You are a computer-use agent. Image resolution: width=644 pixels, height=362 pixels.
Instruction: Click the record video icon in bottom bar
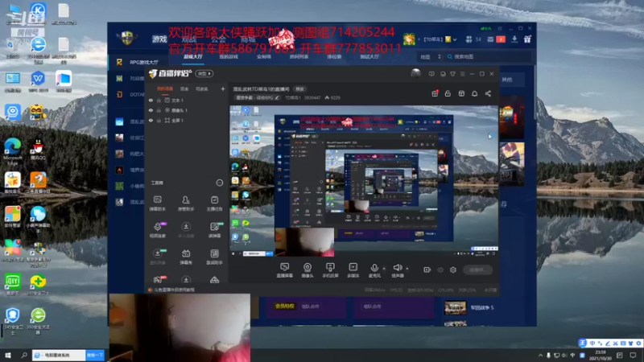tap(427, 269)
